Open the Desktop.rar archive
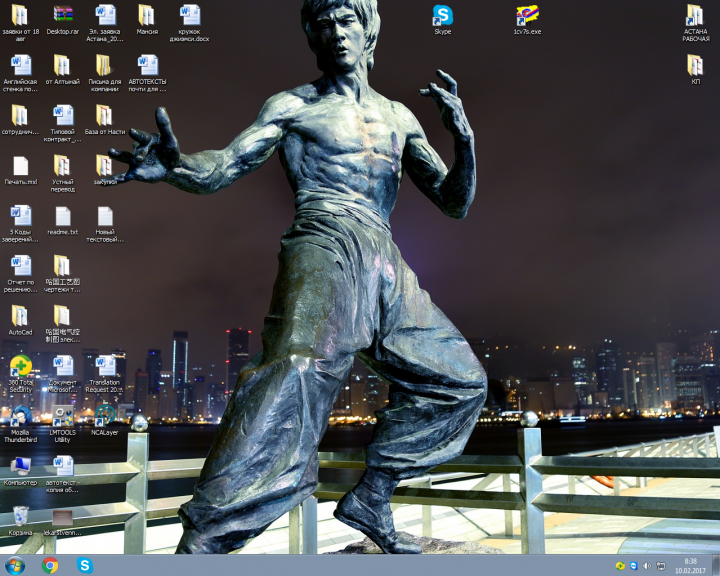Viewport: 720px width, 576px height. tap(62, 19)
